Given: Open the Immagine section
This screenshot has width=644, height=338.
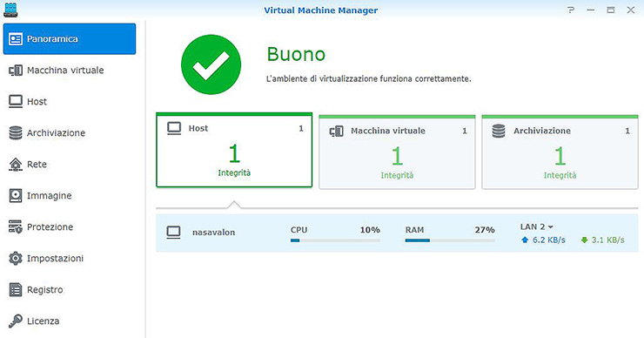Looking at the screenshot, I should point(70,196).
